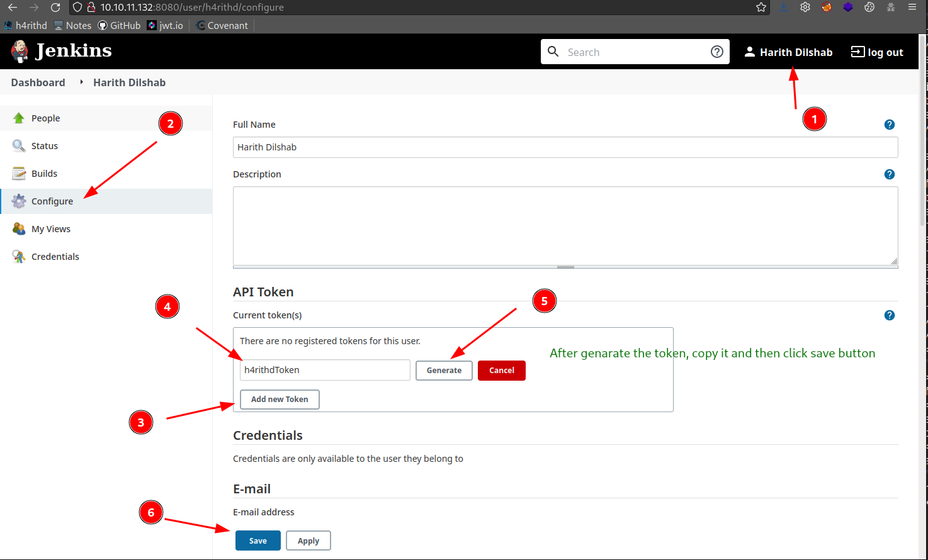
Task: Expand the breadcrumb arrow after Dashboard
Action: click(81, 82)
